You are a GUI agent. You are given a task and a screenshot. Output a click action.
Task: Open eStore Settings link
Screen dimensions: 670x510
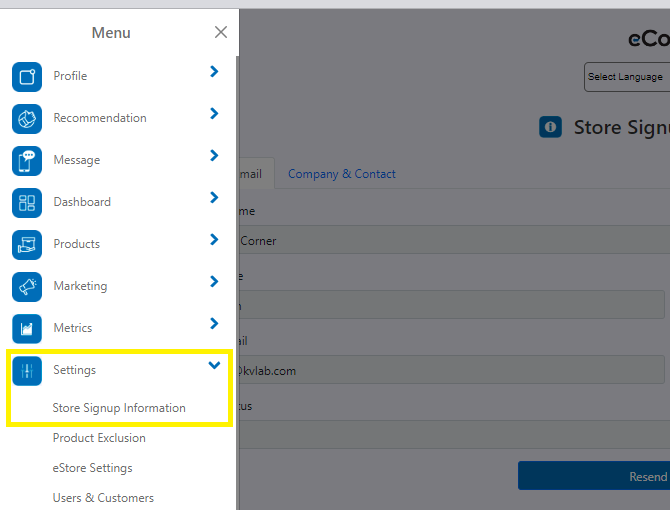coord(92,468)
